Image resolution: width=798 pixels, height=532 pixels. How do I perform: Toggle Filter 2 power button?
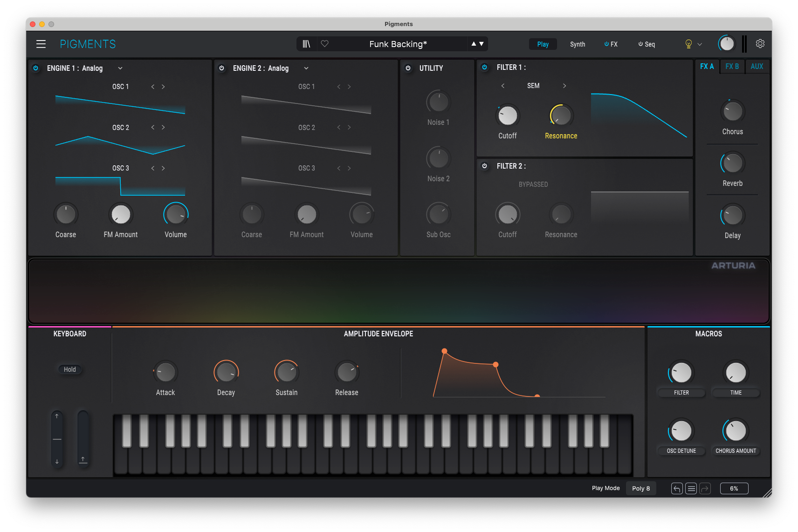(x=485, y=166)
